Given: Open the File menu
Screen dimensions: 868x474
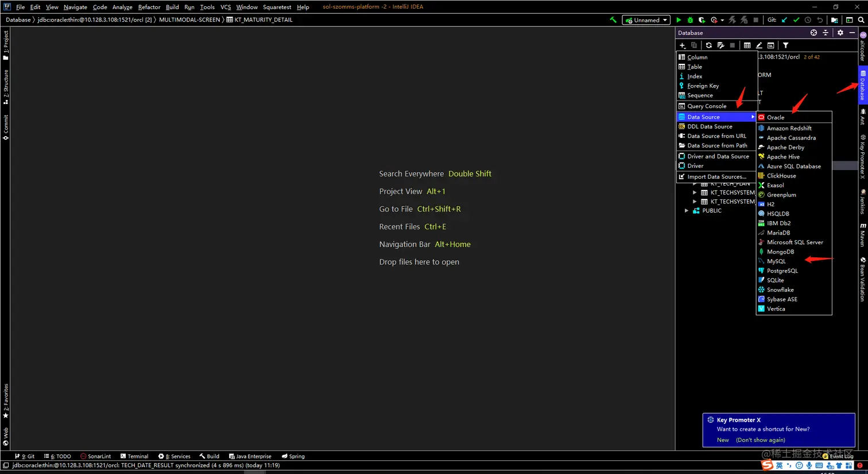Looking at the screenshot, I should [x=20, y=7].
